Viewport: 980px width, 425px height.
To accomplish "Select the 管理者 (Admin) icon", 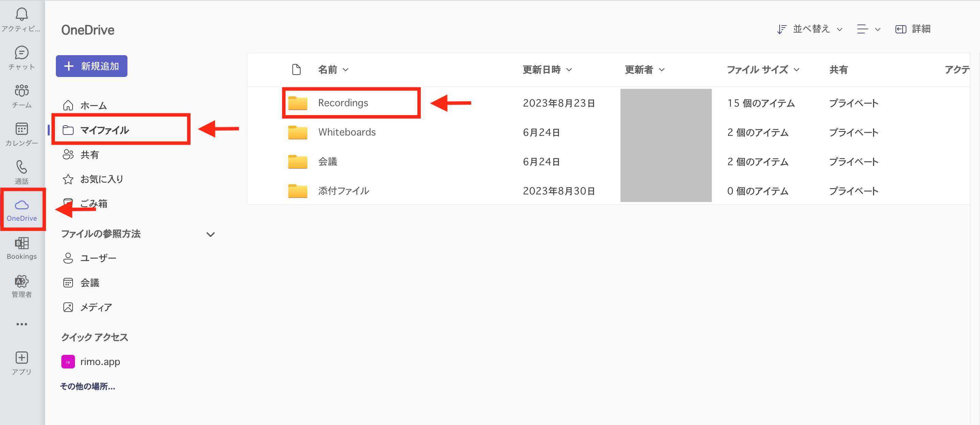I will (x=22, y=286).
